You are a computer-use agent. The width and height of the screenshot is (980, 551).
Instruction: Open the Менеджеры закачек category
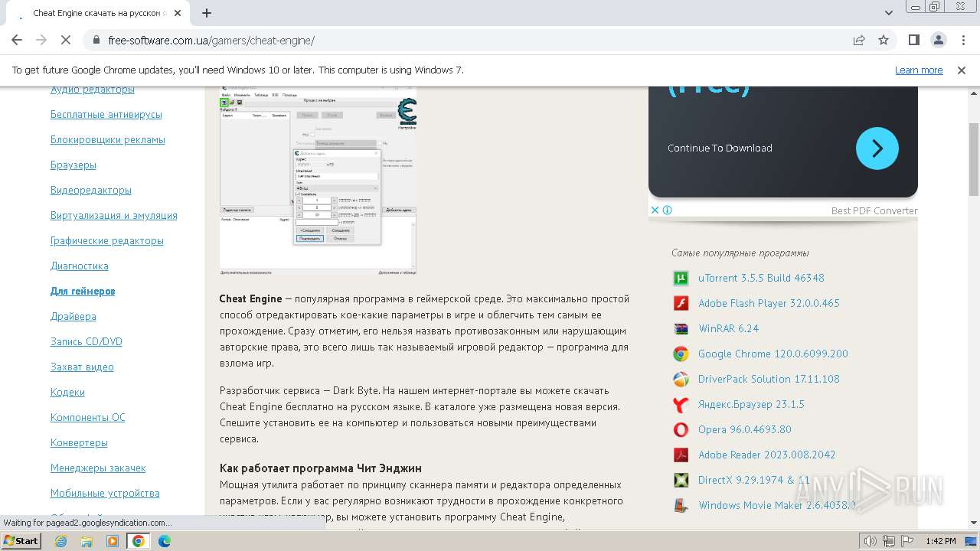pyautogui.click(x=98, y=468)
